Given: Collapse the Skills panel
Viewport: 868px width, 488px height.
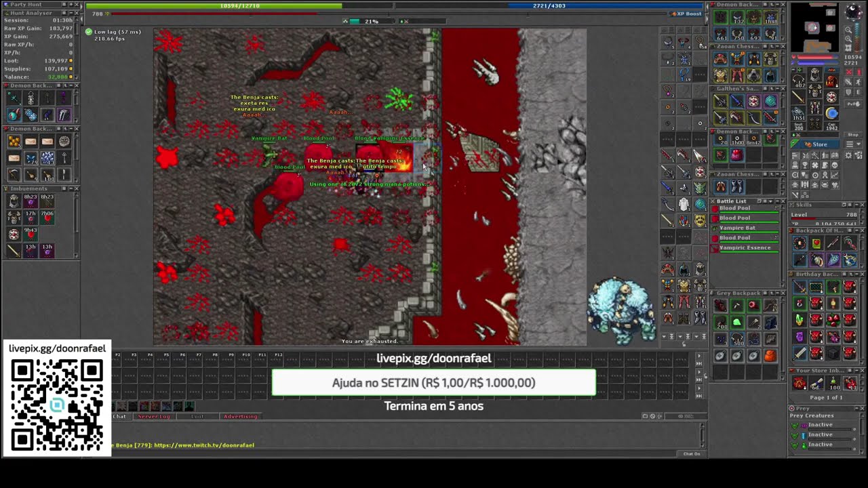Looking at the screenshot, I should point(856,205).
